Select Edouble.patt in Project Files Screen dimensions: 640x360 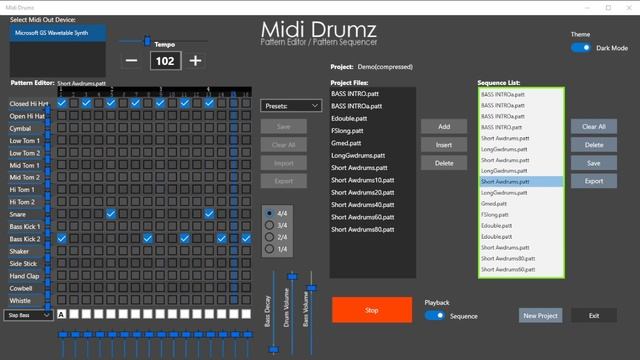(x=373, y=118)
